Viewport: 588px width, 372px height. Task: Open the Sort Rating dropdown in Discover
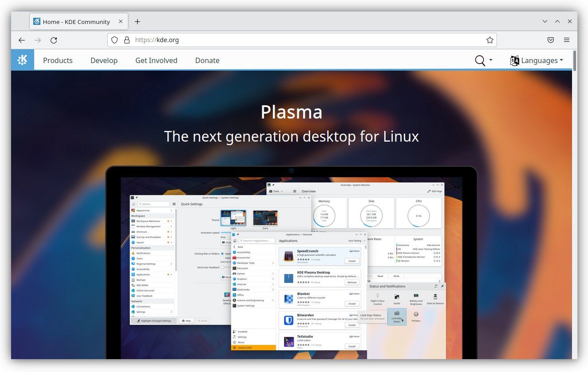point(357,241)
